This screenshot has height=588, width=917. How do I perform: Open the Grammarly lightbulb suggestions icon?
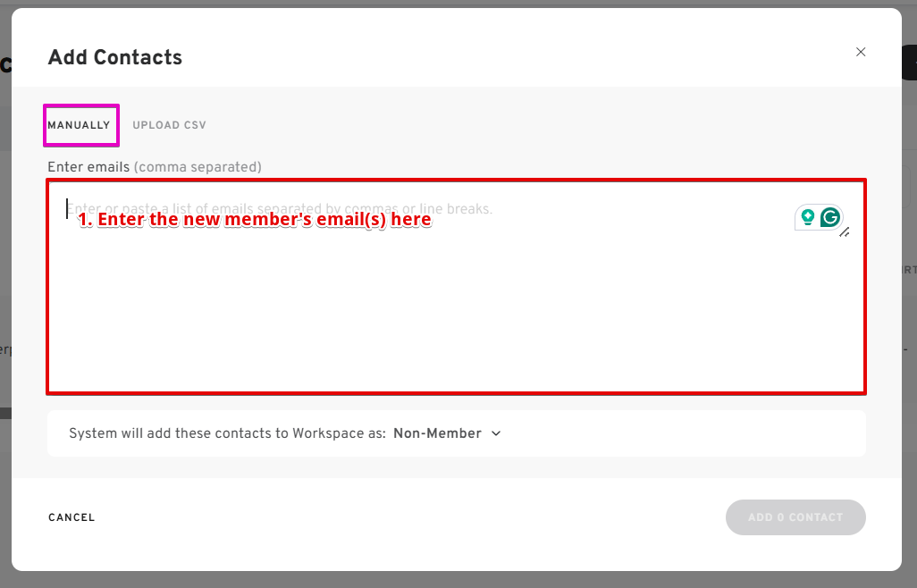pyautogui.click(x=808, y=217)
